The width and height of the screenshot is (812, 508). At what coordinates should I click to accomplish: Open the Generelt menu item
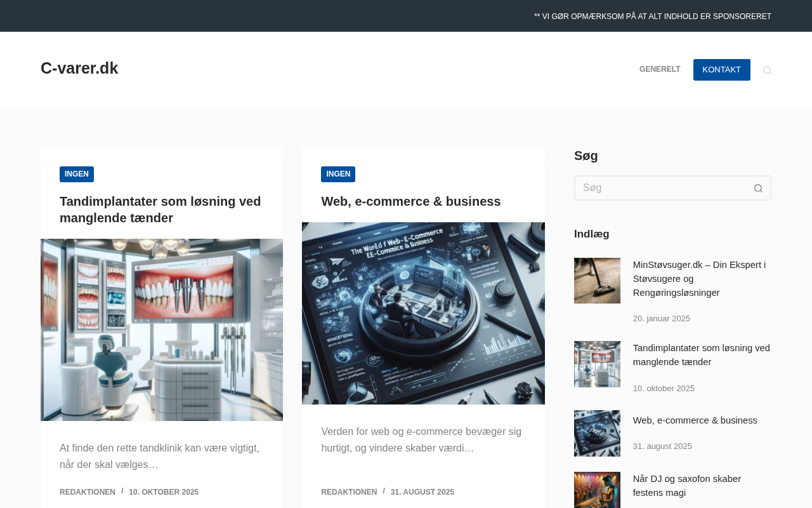click(x=659, y=69)
